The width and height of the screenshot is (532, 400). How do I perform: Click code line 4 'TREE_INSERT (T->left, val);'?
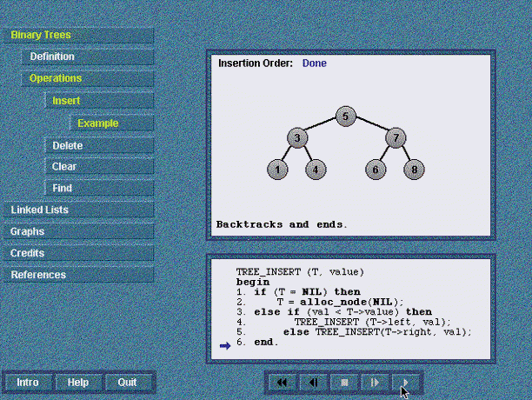pyautogui.click(x=344, y=322)
